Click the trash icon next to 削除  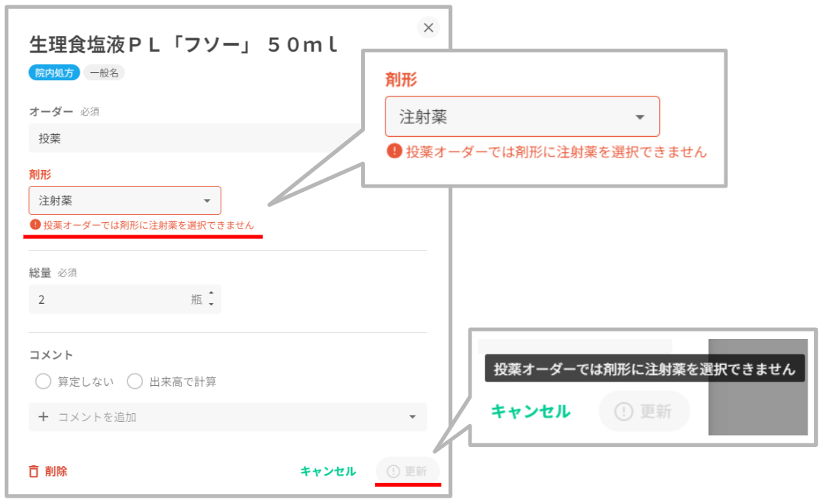[x=34, y=471]
